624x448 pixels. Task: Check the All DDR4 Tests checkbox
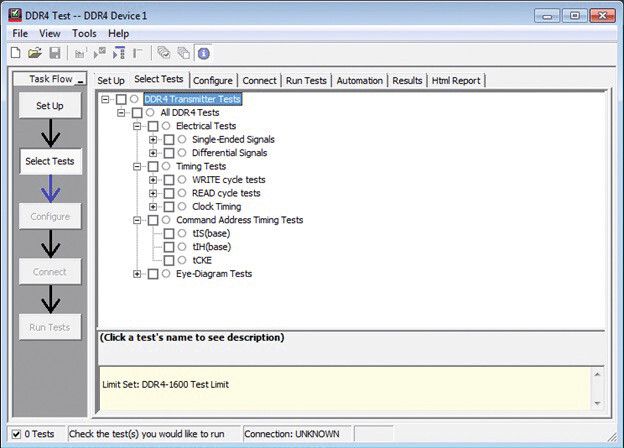[137, 113]
